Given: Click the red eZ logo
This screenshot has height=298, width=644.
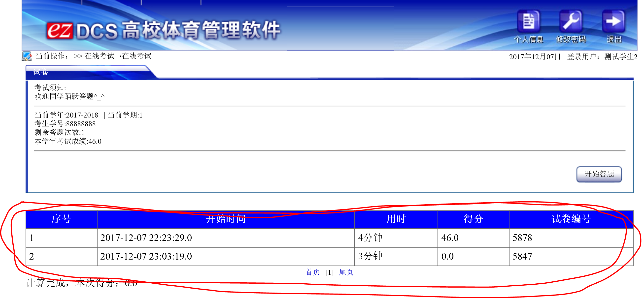Looking at the screenshot, I should click(x=60, y=31).
